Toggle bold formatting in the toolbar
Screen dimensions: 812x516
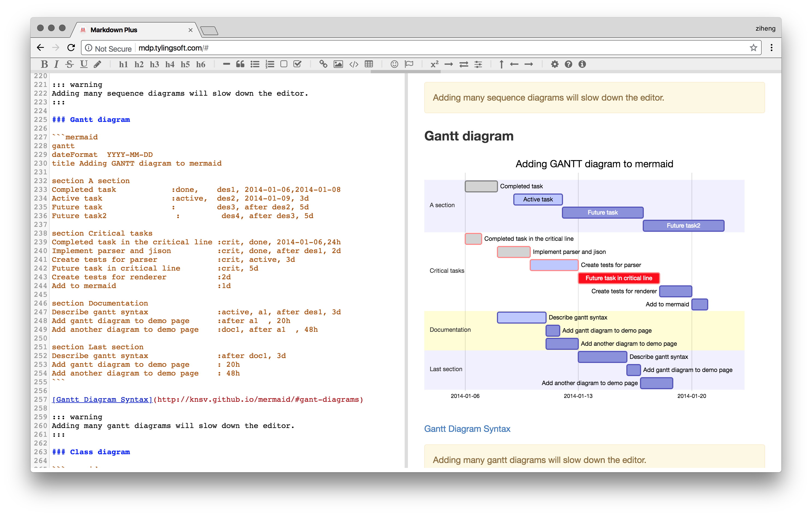click(44, 64)
